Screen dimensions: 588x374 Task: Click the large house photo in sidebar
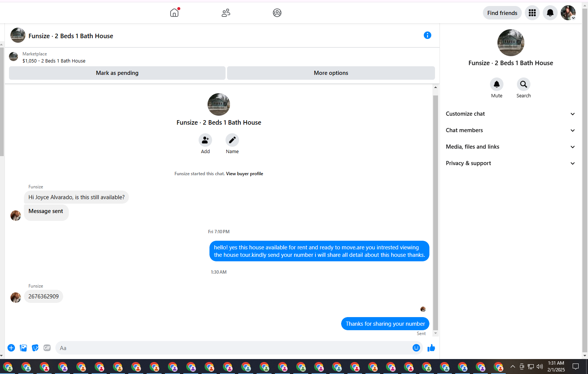pyautogui.click(x=511, y=43)
